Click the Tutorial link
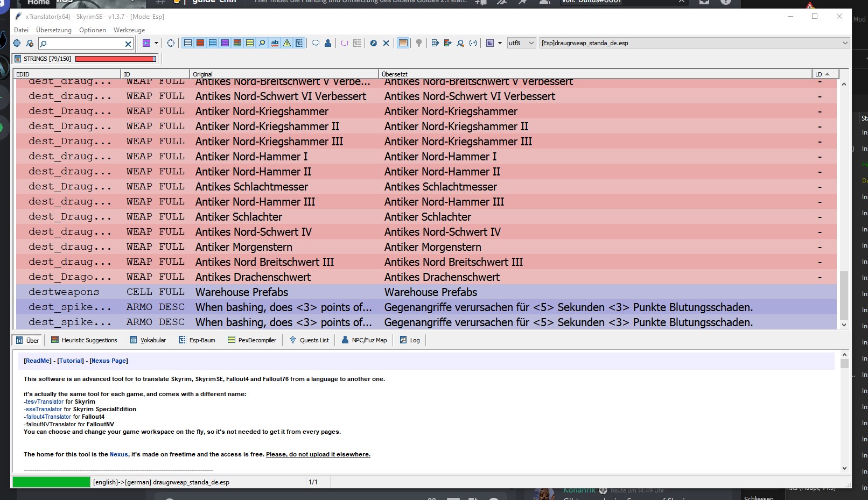This screenshot has width=868, height=500. pos(71,361)
